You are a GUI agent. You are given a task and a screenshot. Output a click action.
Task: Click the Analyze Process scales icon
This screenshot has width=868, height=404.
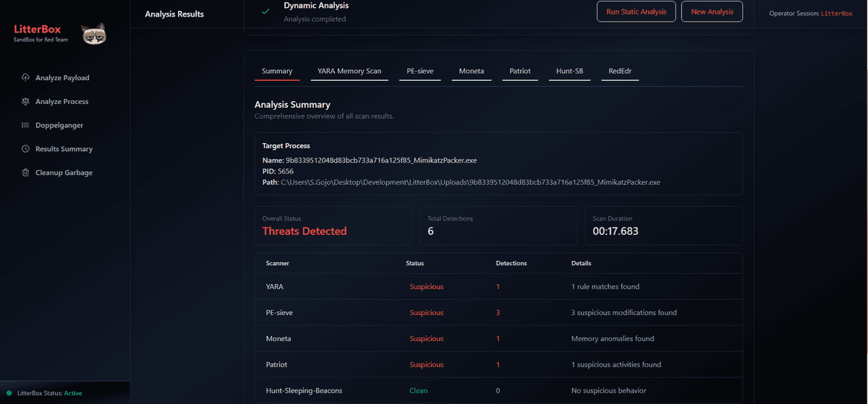(x=26, y=101)
